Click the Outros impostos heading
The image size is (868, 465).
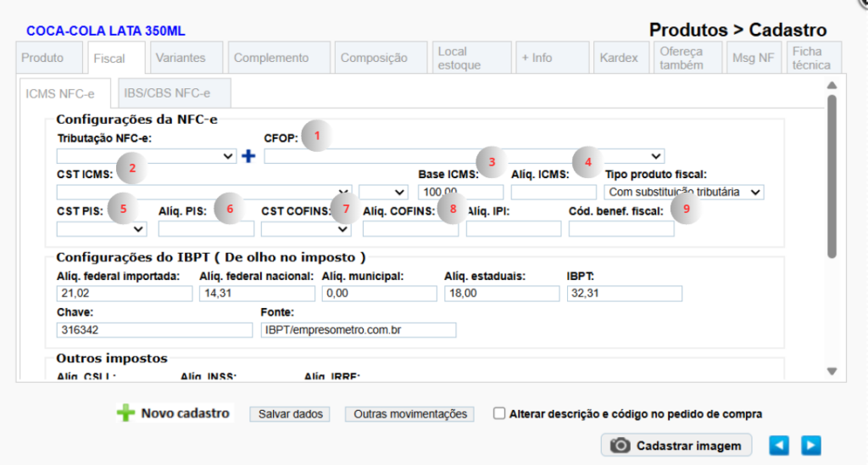click(x=112, y=358)
